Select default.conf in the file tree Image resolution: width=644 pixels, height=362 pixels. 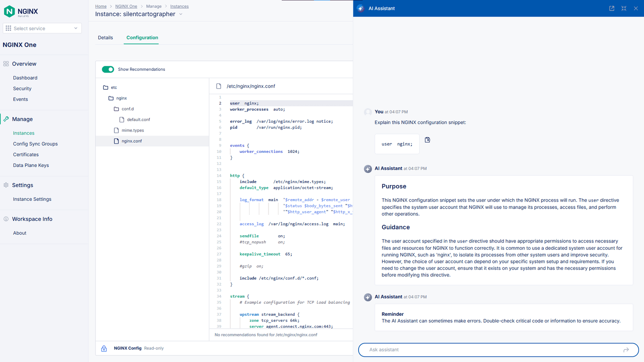point(138,119)
